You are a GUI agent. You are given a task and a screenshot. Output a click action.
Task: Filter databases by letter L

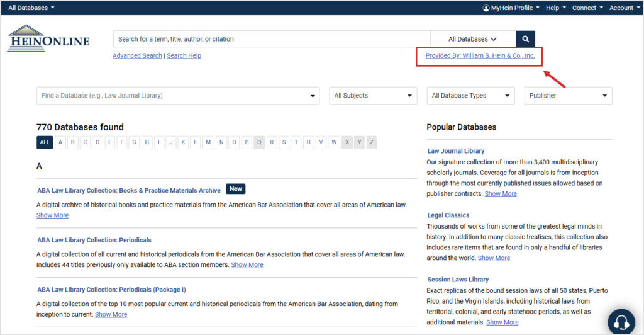(x=196, y=142)
